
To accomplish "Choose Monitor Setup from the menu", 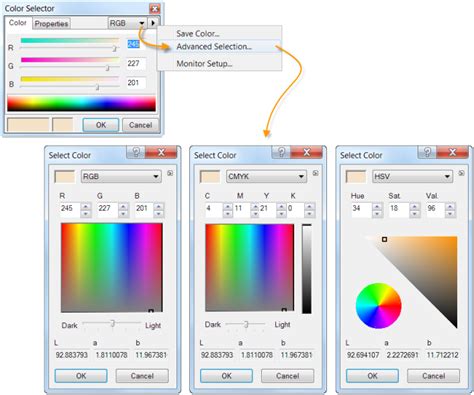I will pos(204,64).
